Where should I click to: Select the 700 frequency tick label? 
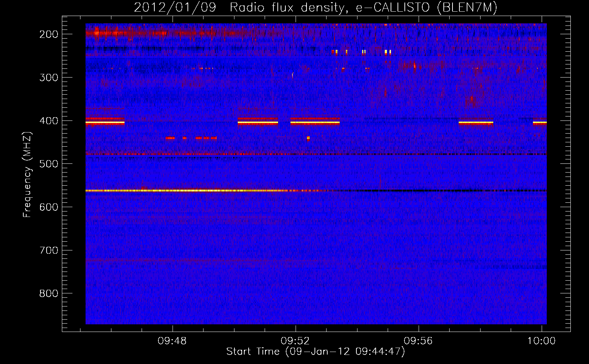(x=48, y=250)
